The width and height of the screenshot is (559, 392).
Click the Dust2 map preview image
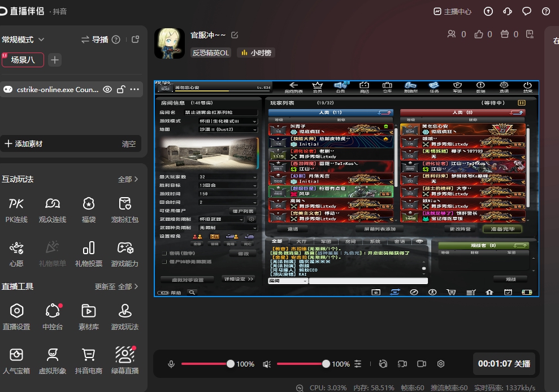[209, 153]
